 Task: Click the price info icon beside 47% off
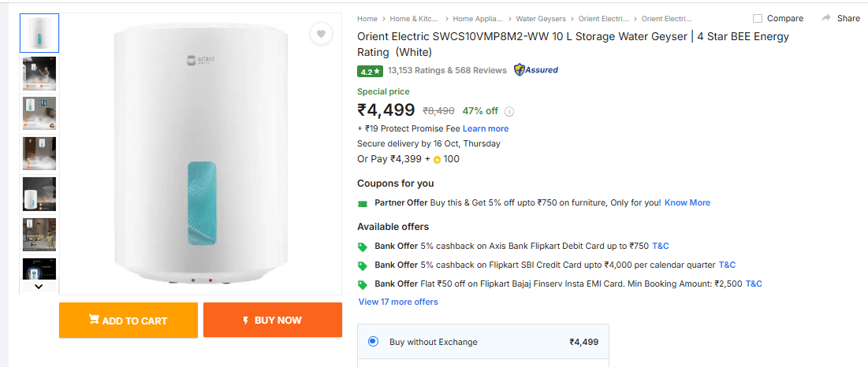point(509,111)
